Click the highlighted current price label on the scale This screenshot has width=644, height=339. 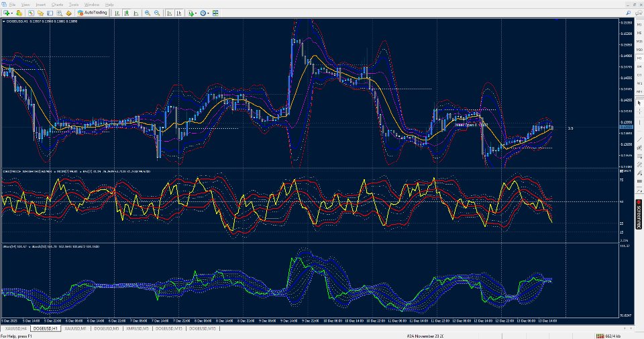626,127
